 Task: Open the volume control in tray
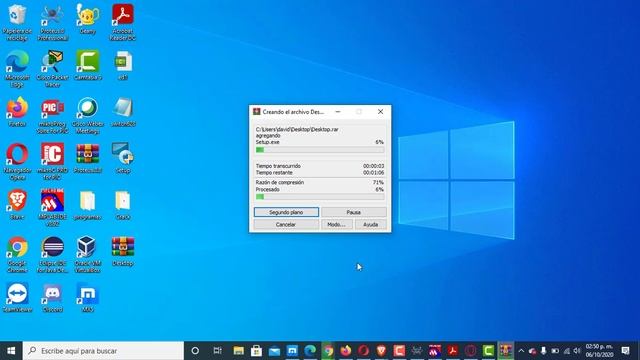pyautogui.click(x=577, y=351)
